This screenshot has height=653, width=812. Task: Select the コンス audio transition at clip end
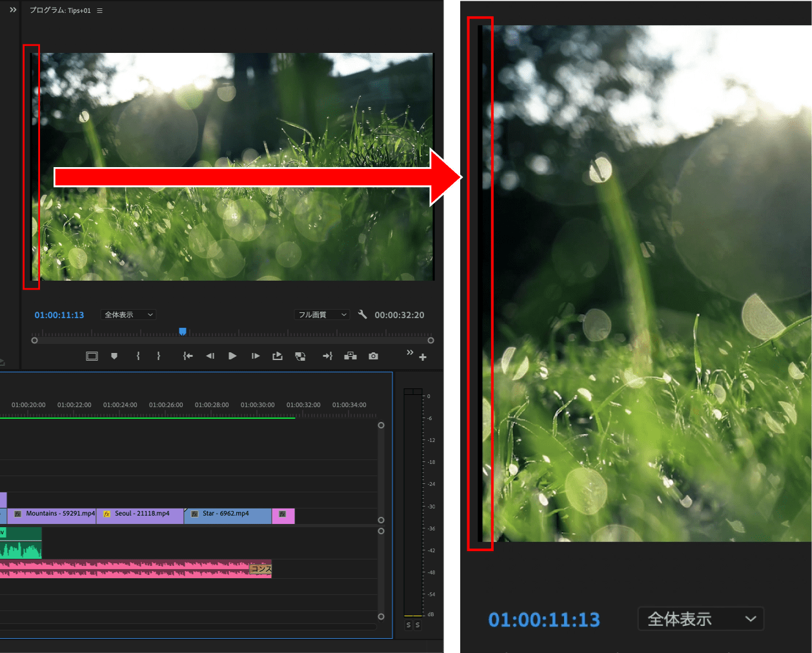261,568
